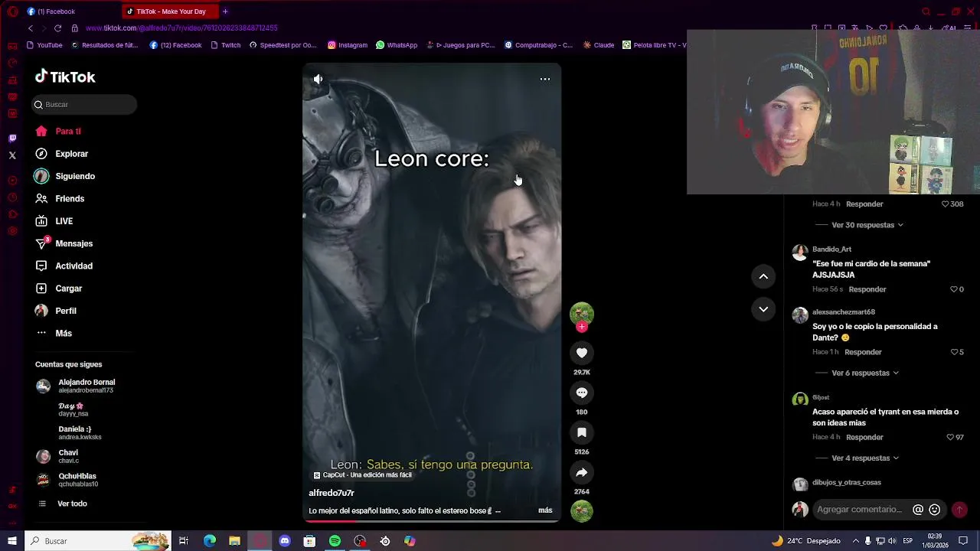Screen dimensions: 980x551
Task: Focus the Buscar search field in TikTok
Action: pyautogui.click(x=84, y=104)
